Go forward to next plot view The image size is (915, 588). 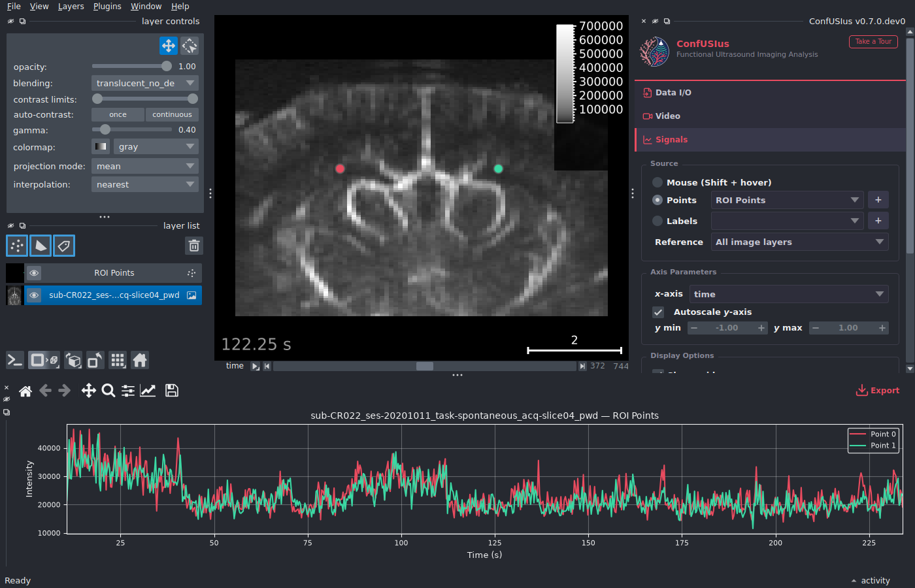point(64,391)
